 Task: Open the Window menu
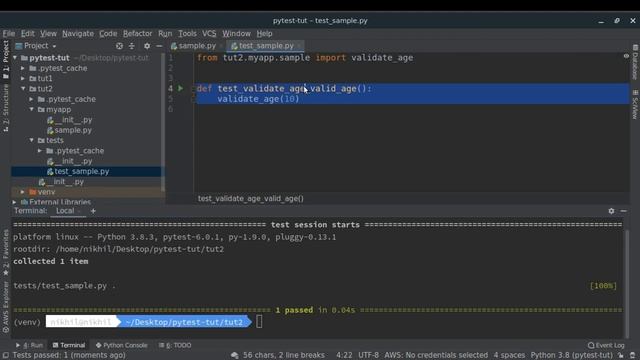click(x=236, y=33)
